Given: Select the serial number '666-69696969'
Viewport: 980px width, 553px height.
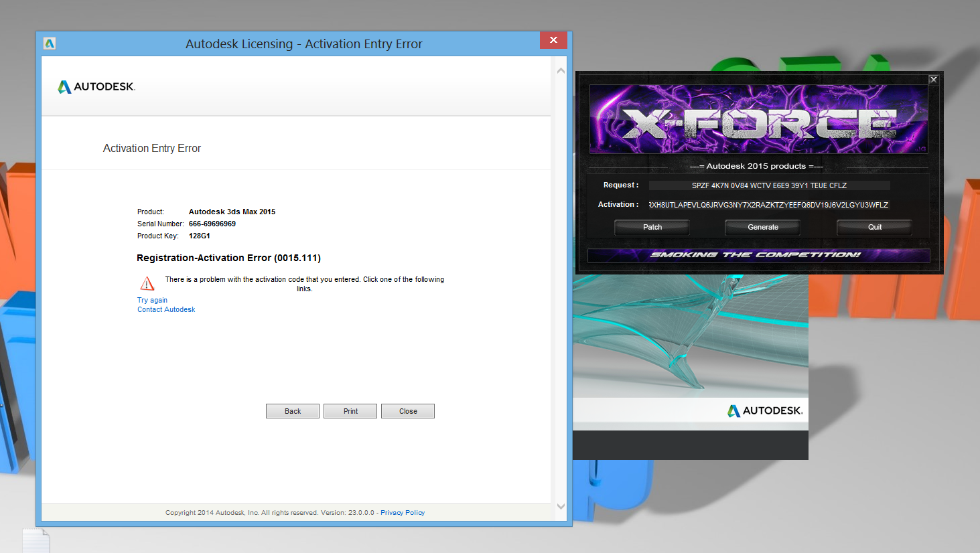Looking at the screenshot, I should coord(212,224).
